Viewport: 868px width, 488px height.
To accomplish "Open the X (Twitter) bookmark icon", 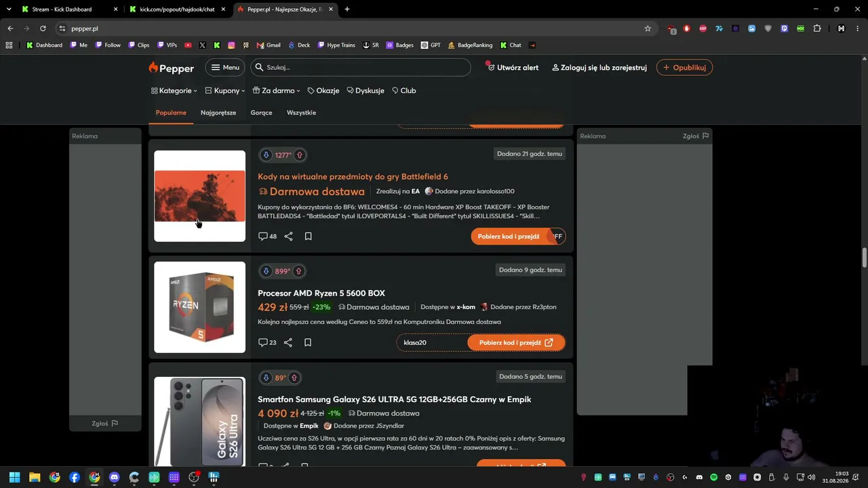I will pyautogui.click(x=202, y=45).
